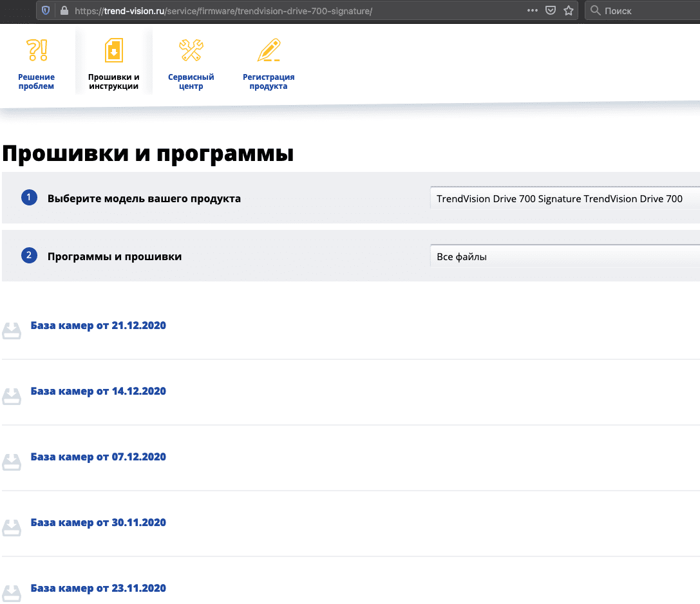The height and width of the screenshot is (604, 700).
Task: Open 'Решение проблем' menu item
Action: point(37,82)
